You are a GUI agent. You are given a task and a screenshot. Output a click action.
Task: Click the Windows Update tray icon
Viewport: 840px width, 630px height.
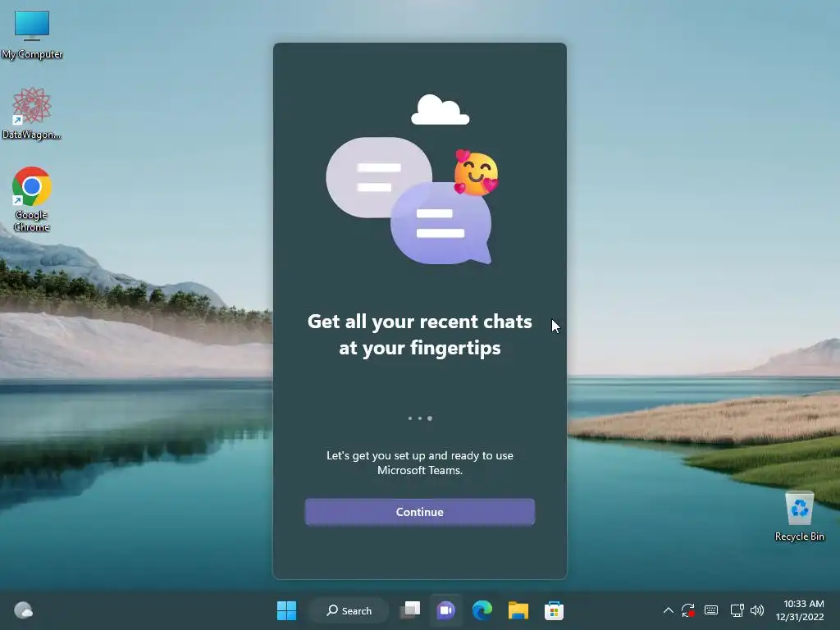pos(688,610)
